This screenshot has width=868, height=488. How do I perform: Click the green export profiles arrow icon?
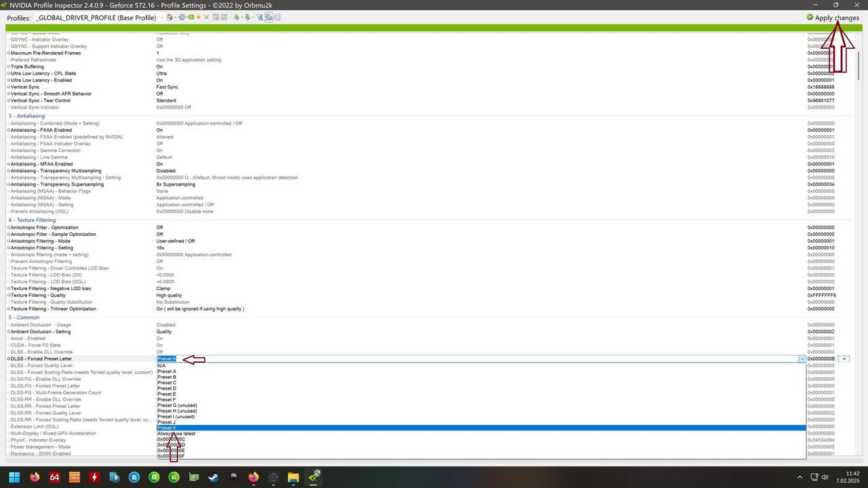(237, 17)
